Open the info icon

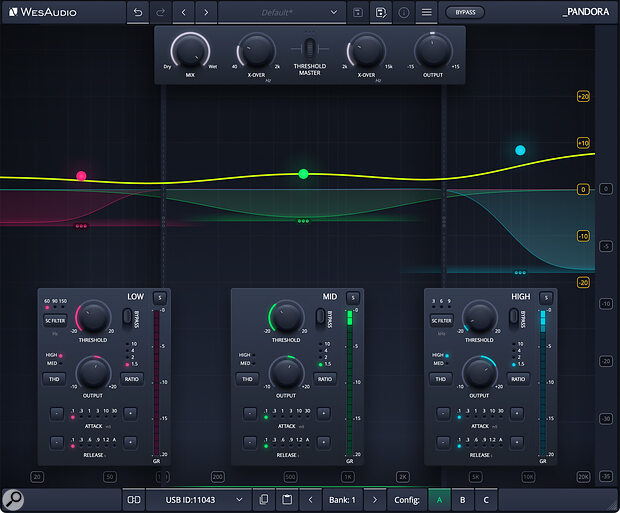(404, 12)
